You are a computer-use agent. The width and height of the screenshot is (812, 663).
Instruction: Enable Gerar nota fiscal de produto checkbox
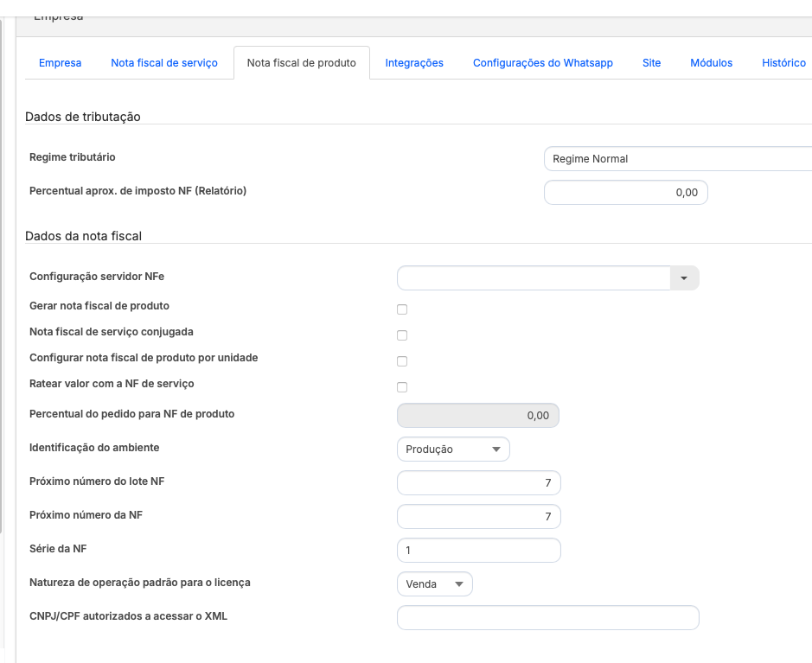401,309
